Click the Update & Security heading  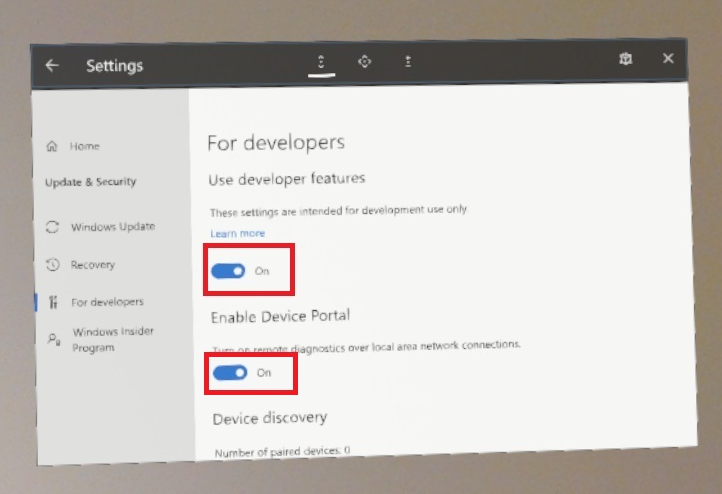[91, 182]
